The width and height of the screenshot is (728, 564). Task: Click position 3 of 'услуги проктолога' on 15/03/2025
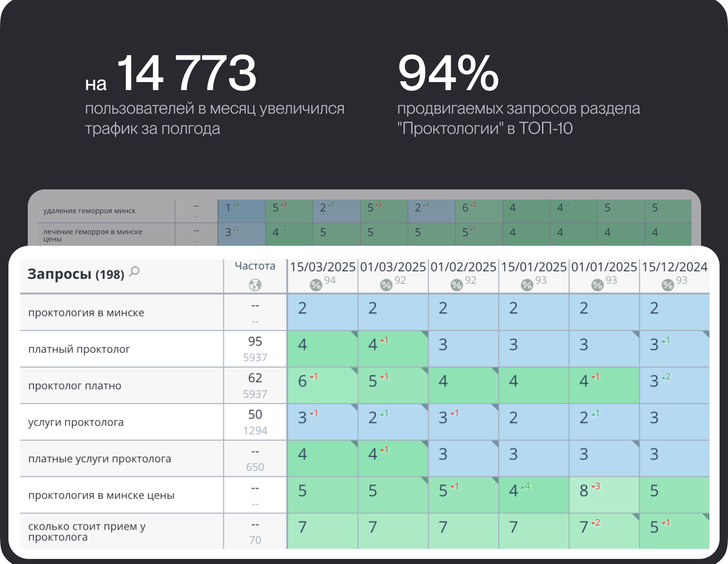[x=323, y=422]
